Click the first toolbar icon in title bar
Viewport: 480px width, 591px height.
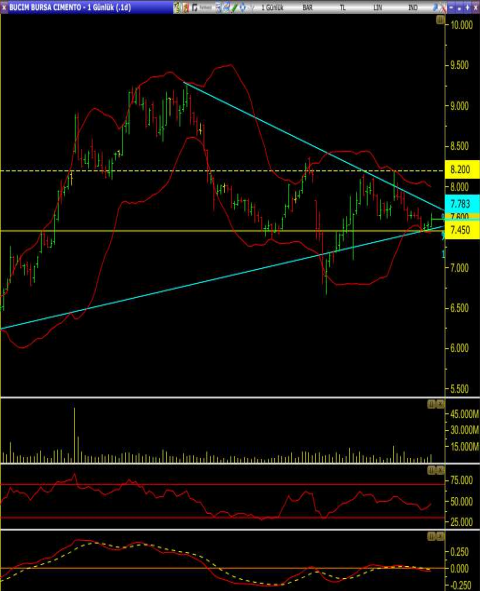coord(177,7)
